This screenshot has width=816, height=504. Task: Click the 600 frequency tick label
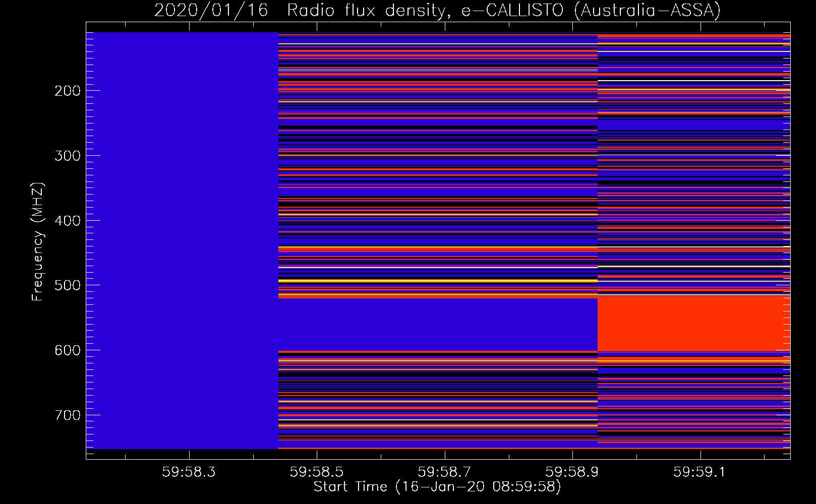click(x=68, y=350)
